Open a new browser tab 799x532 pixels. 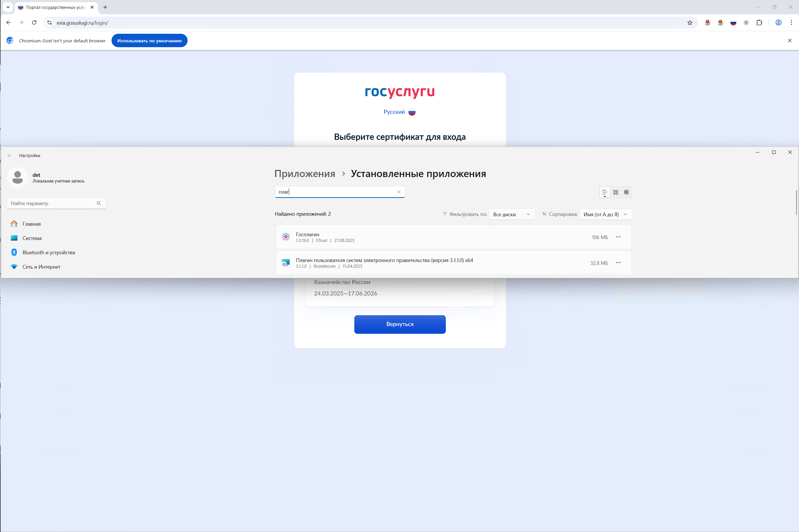[x=105, y=7]
